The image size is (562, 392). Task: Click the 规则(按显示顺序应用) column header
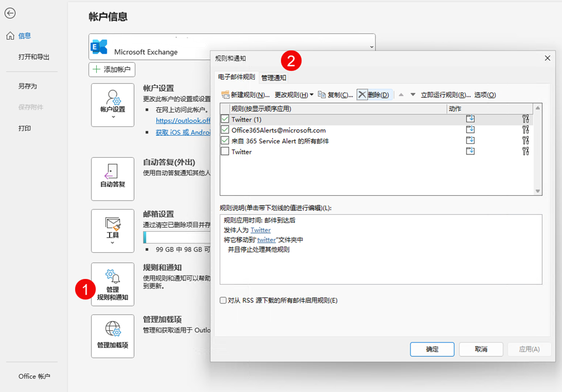338,108
